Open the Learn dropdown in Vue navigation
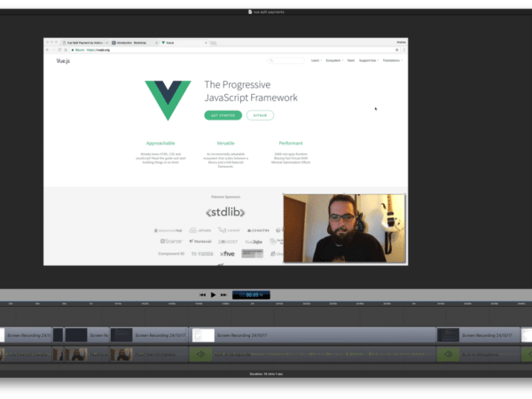 point(315,60)
